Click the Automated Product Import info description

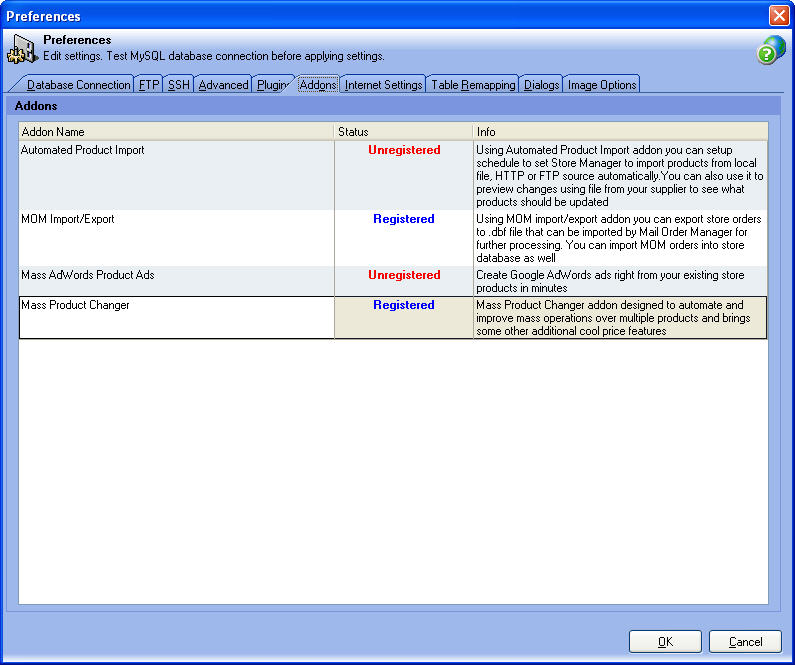click(620, 176)
